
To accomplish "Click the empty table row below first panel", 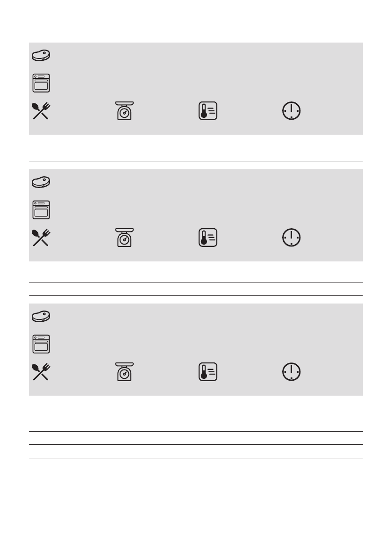I will pos(196,154).
